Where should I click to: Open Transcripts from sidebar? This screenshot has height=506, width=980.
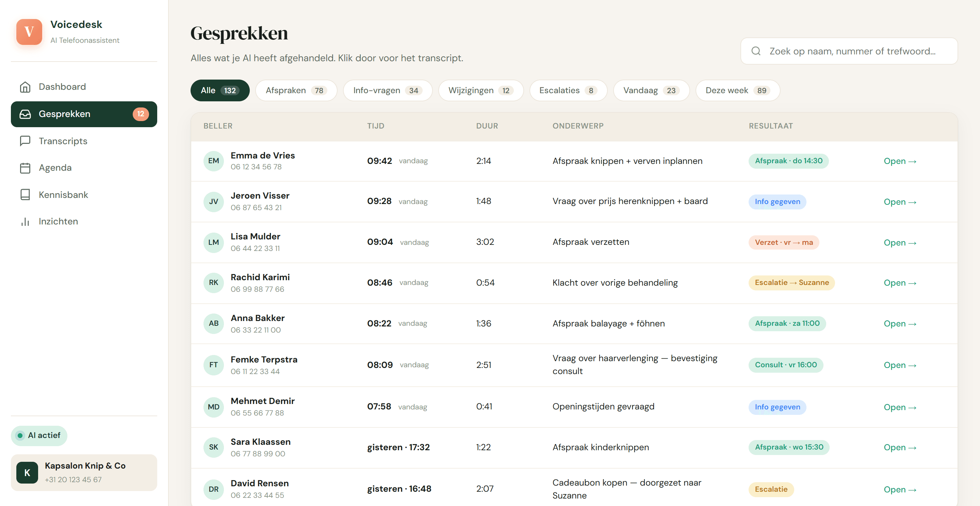[84, 141]
